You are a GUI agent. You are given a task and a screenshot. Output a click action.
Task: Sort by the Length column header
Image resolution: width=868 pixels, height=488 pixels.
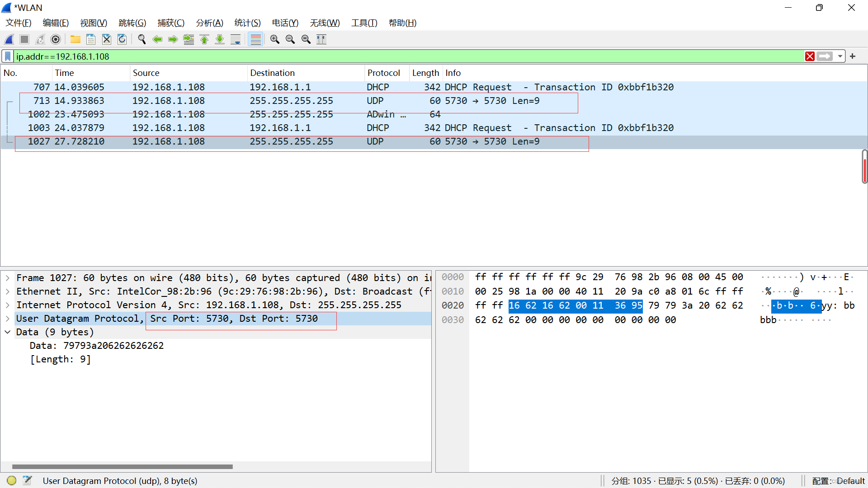[426, 73]
